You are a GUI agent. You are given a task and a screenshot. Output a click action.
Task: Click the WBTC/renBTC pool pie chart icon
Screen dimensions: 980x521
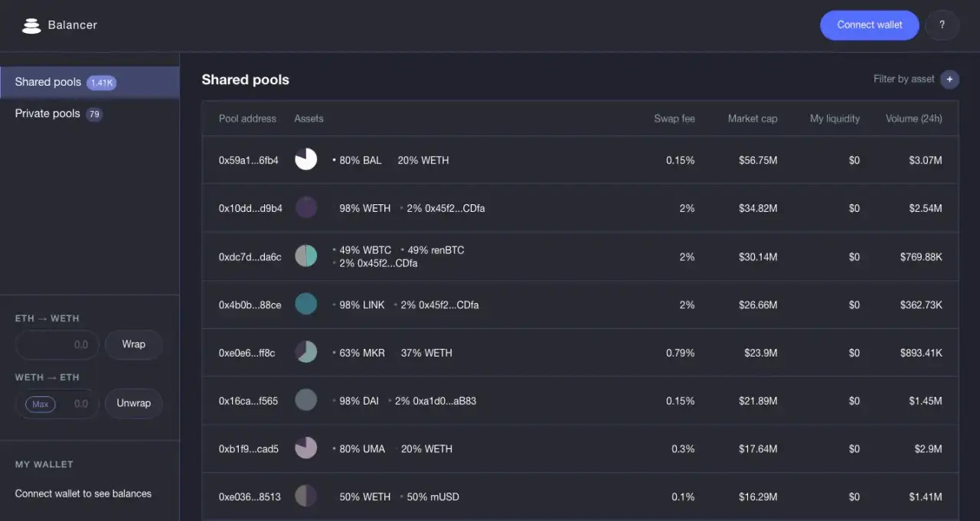[305, 256]
